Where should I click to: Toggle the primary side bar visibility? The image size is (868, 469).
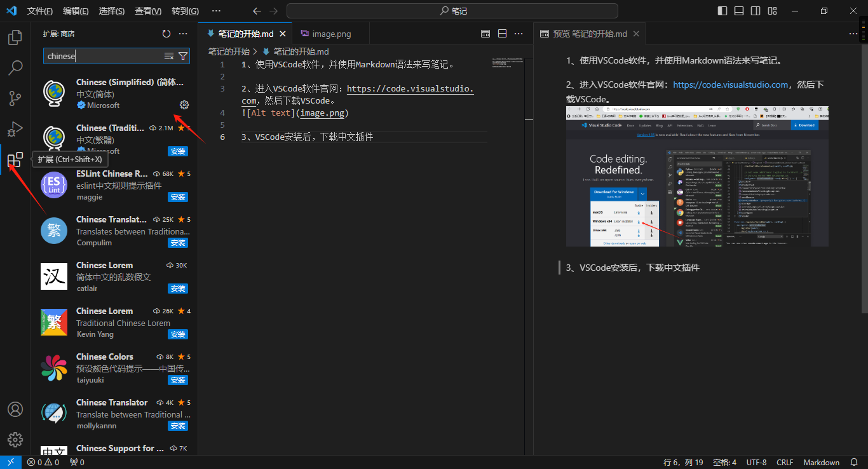[x=722, y=11]
